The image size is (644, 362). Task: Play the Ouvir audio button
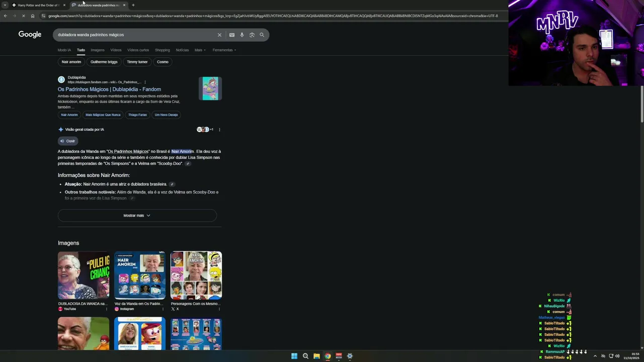[67, 141]
